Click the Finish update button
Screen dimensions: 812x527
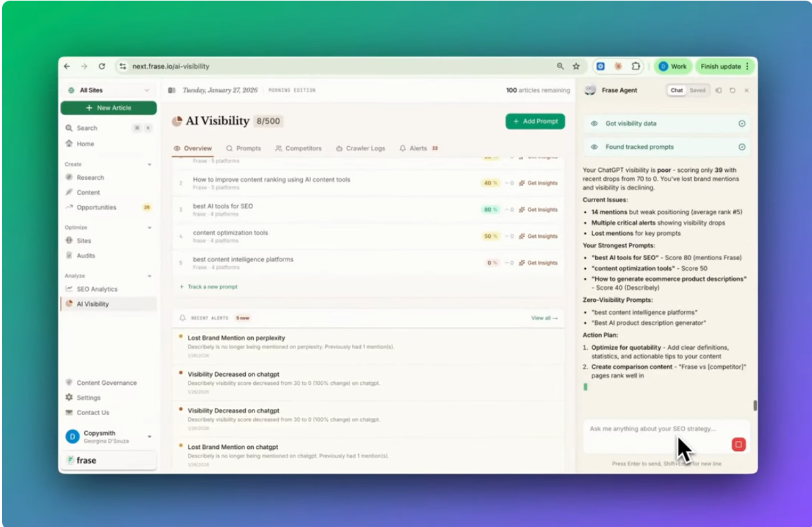coord(725,67)
